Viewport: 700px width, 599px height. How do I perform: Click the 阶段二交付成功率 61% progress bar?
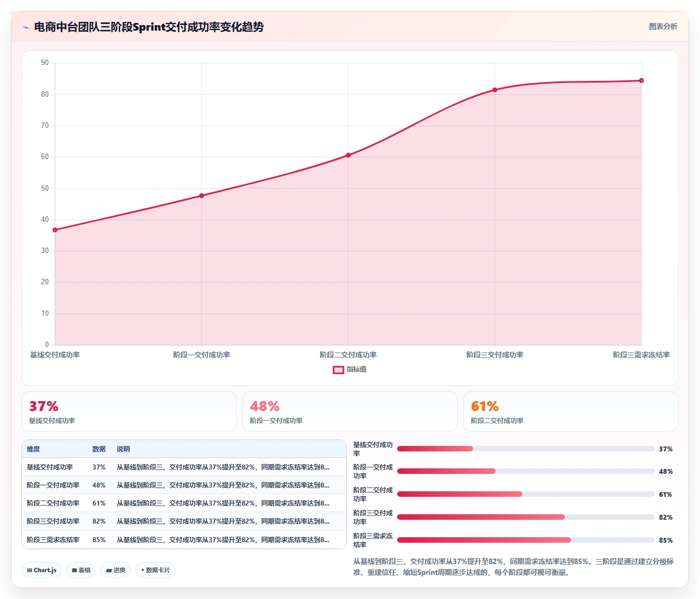coord(526,494)
